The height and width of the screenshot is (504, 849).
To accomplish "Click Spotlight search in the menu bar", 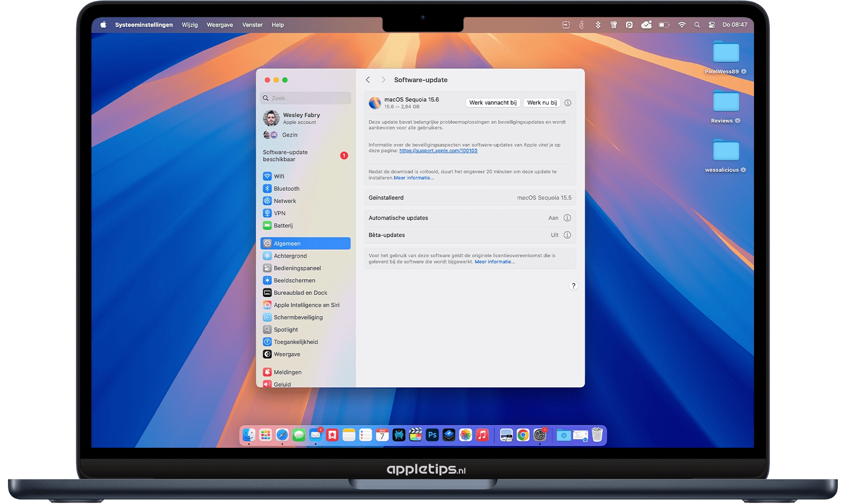I will point(697,25).
